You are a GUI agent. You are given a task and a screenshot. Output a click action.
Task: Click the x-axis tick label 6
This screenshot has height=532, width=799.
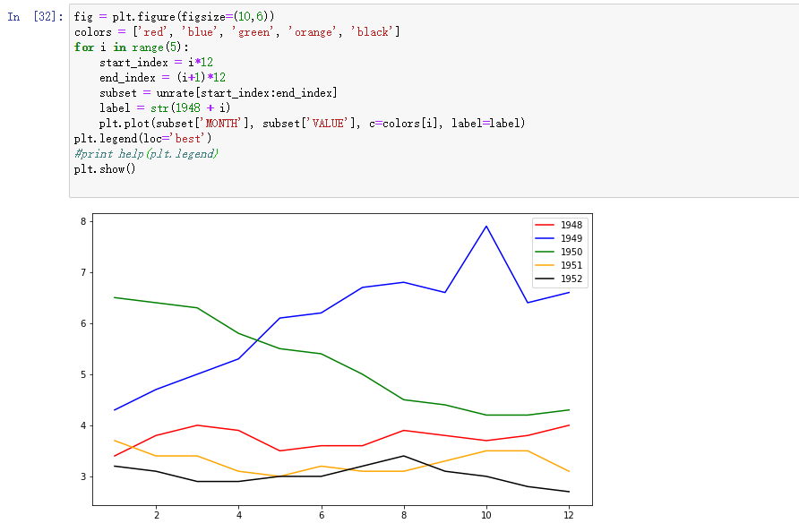322,515
